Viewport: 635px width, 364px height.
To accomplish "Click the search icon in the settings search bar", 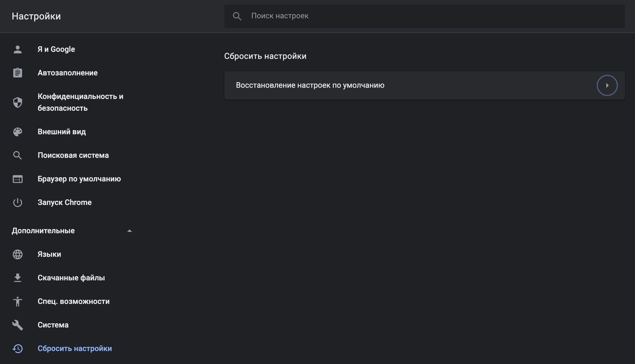I will coord(237,16).
